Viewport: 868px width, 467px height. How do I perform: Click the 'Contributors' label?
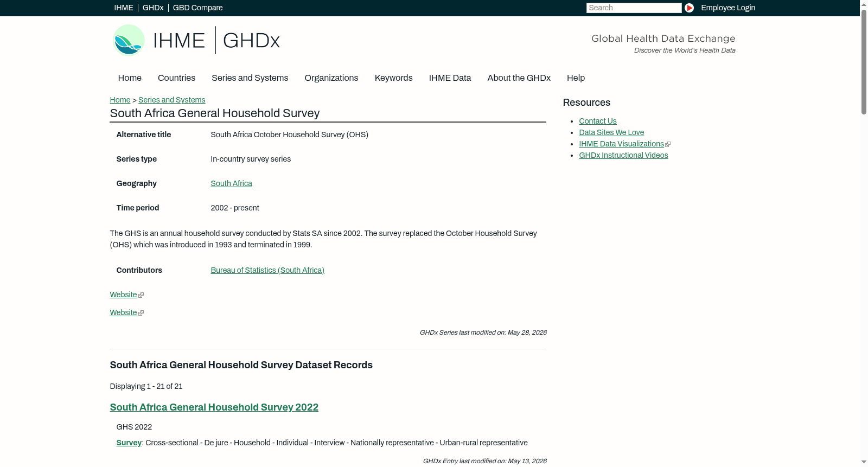pos(139,270)
